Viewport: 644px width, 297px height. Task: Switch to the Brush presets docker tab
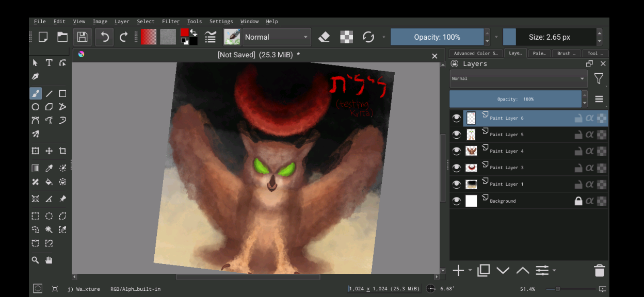point(566,53)
